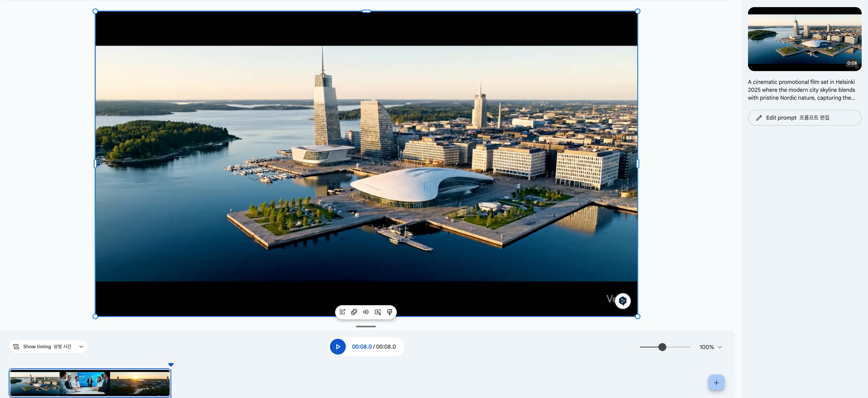Click the timeline zoom slider handle

[662, 347]
